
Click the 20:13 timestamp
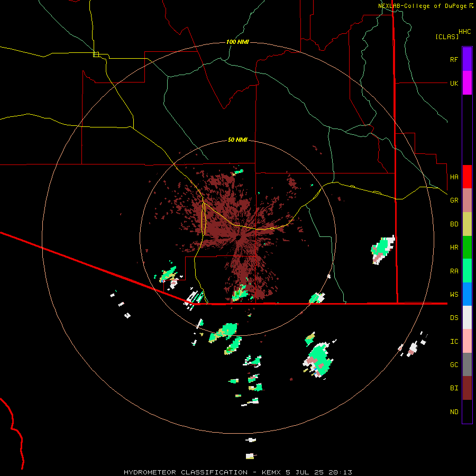341,472
